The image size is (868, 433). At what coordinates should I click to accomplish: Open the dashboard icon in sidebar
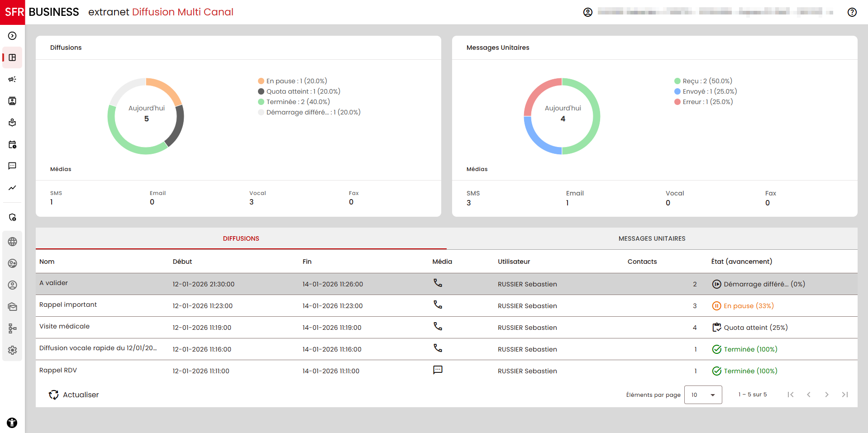[12, 57]
